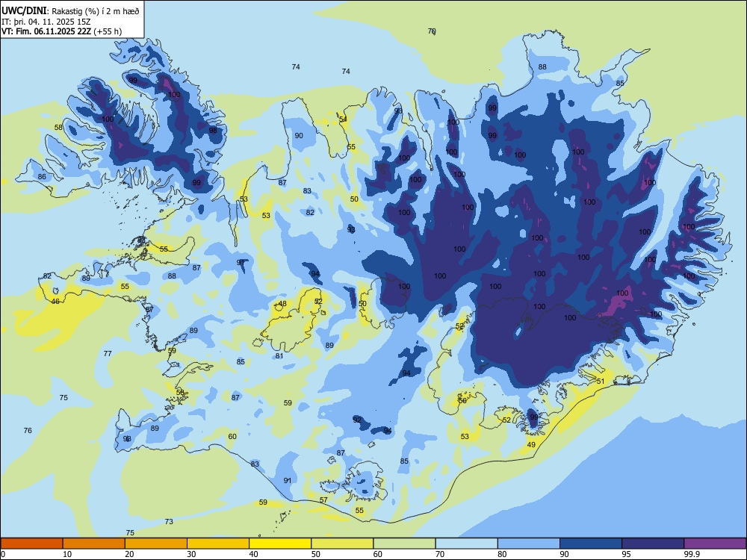This screenshot has width=747, height=560.
Task: Click the map value '60' in the southwest
Action: click(232, 437)
